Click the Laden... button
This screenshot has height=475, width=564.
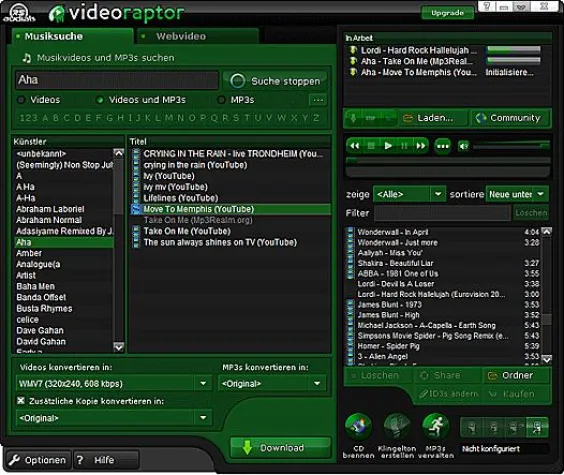(x=433, y=118)
